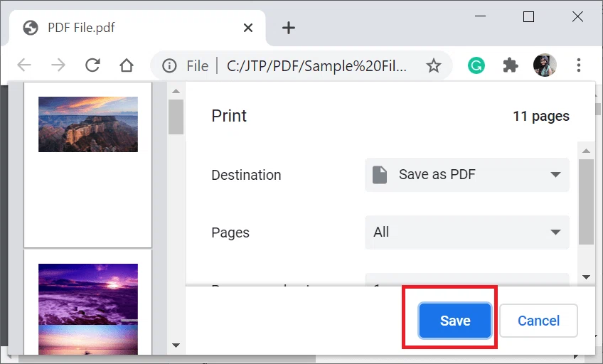The image size is (603, 364).
Task: Click the address bar URL
Action: 316,65
